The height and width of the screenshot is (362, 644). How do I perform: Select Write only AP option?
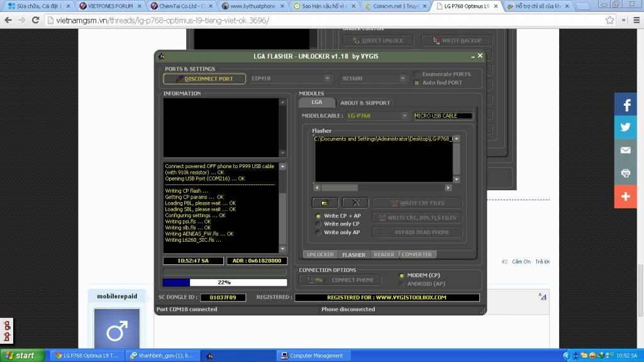click(318, 232)
